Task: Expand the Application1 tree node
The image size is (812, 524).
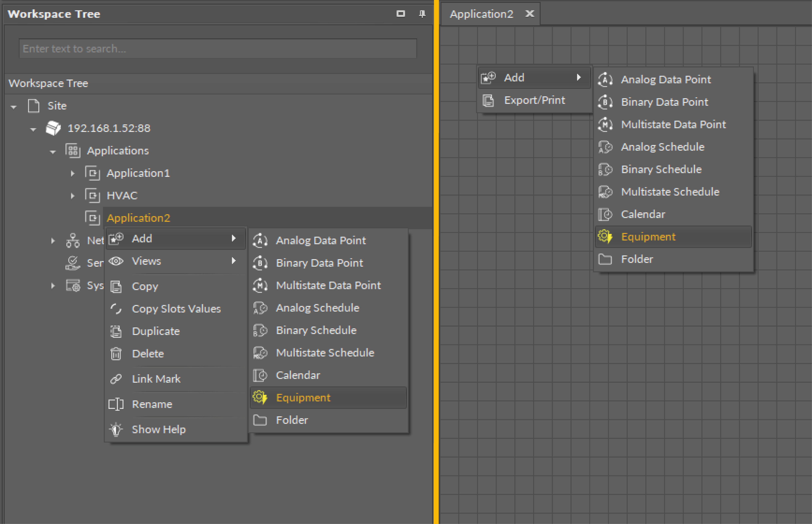Action: click(x=72, y=173)
